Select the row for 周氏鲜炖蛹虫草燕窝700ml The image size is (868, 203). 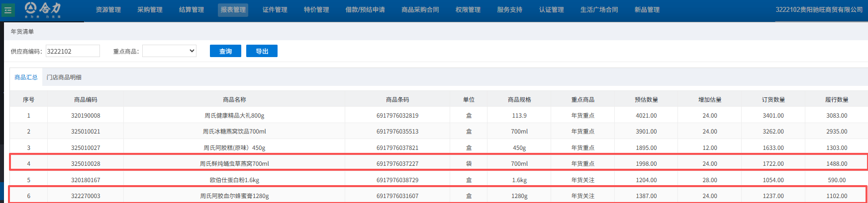(x=234, y=164)
